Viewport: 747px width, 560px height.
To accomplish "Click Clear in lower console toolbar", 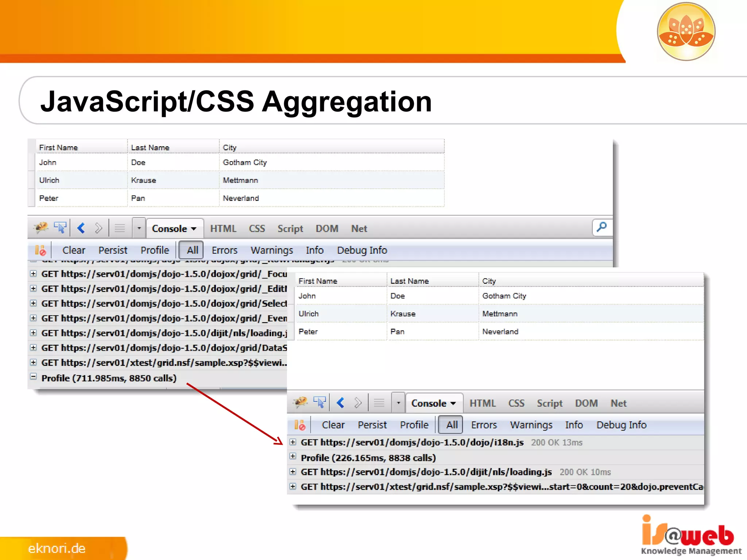I will [x=333, y=425].
